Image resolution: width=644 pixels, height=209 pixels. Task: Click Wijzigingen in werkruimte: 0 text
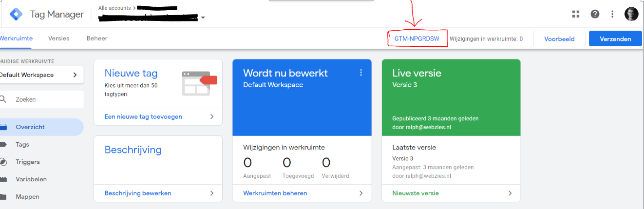486,39
